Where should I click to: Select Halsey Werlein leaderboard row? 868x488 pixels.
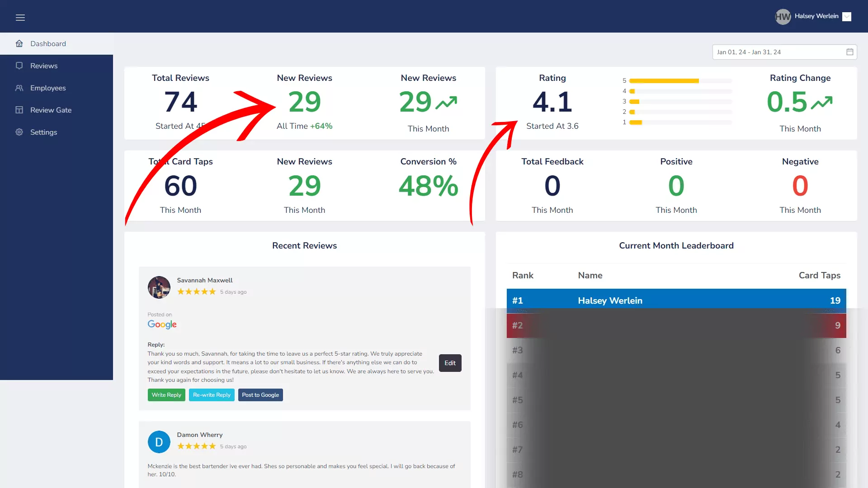pos(676,300)
